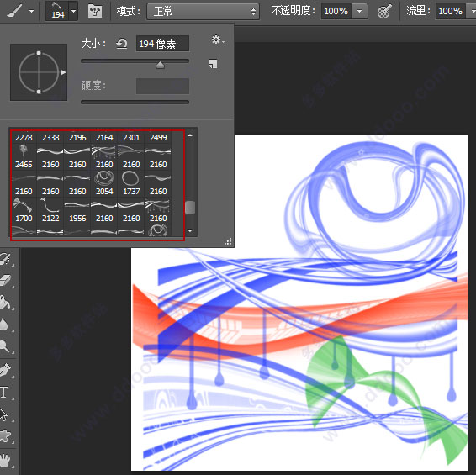Image resolution: width=476 pixels, height=475 pixels.
Task: Select the Hand tool
Action: (x=5, y=460)
